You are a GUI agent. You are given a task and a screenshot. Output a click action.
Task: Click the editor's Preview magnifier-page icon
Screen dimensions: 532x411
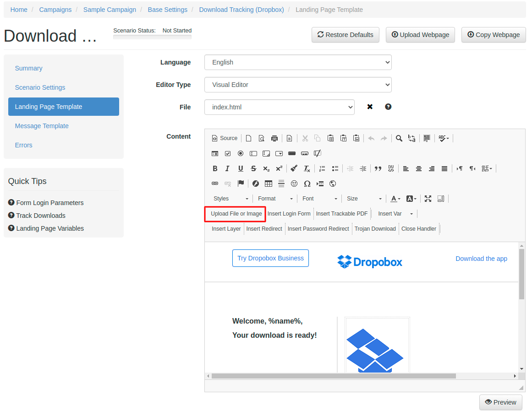click(262, 138)
